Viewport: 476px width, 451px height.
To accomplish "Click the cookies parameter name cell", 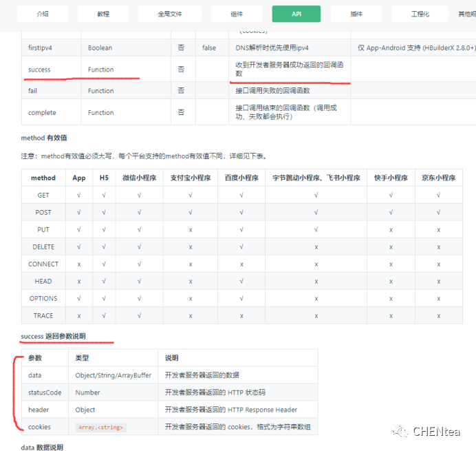I will (39, 428).
